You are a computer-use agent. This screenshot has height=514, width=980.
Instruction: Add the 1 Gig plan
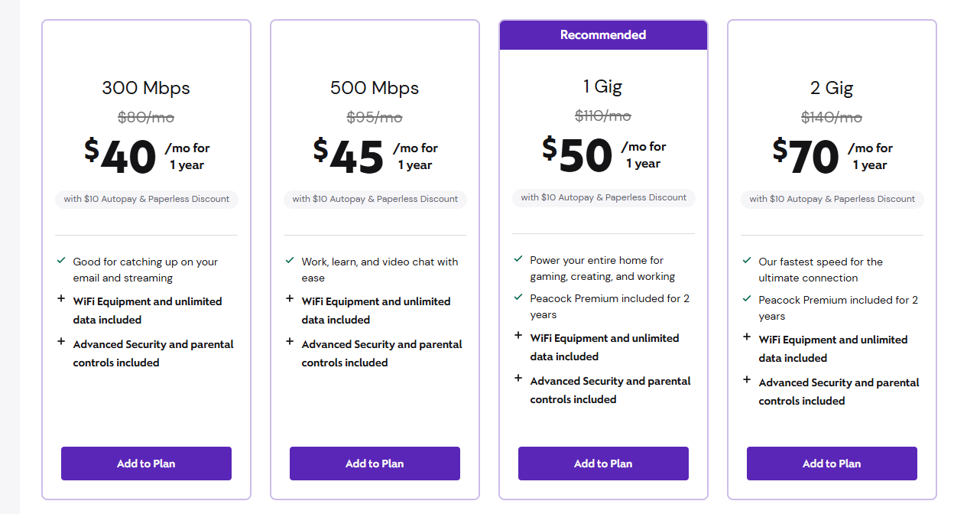pos(603,464)
